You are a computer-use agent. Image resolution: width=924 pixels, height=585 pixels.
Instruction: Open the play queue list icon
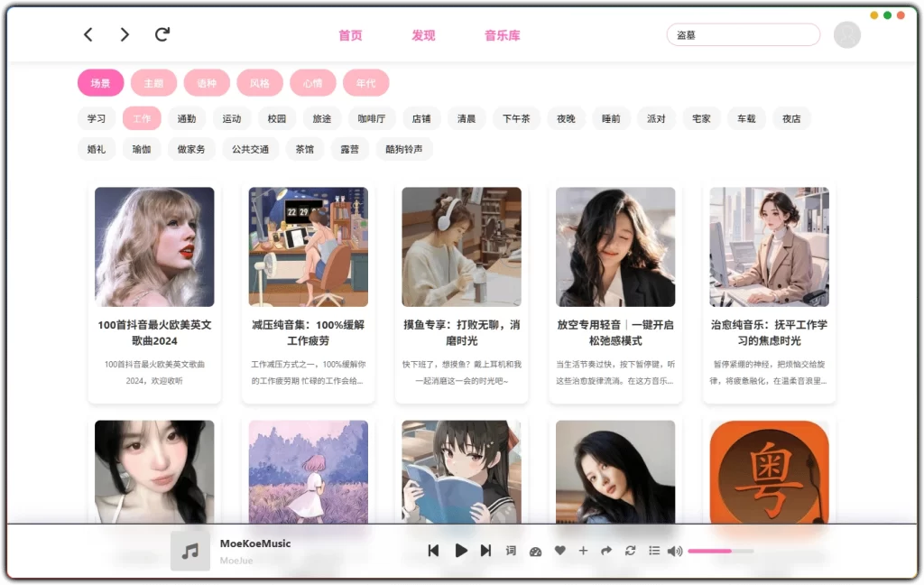[654, 550]
